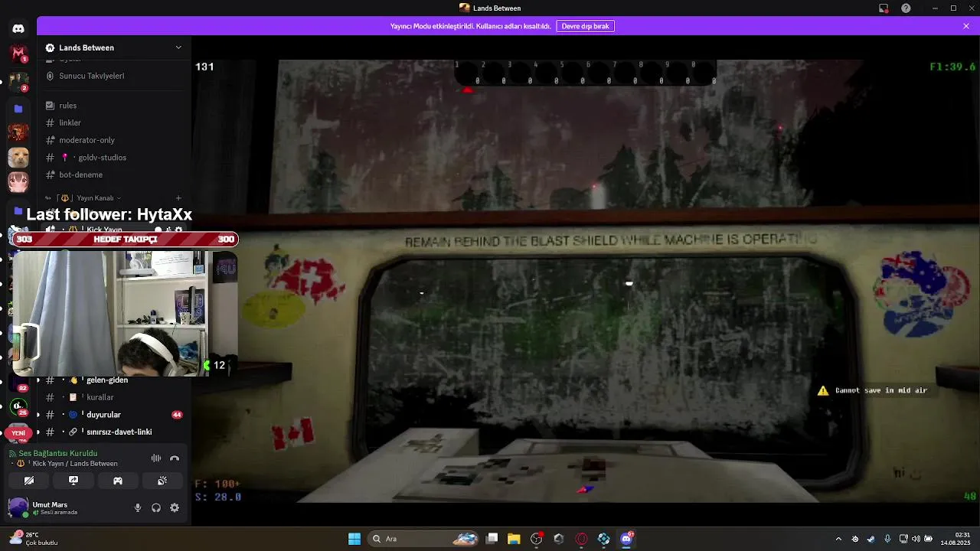This screenshot has height=551, width=980.
Task: Open the duyurular channel
Action: coord(114,415)
